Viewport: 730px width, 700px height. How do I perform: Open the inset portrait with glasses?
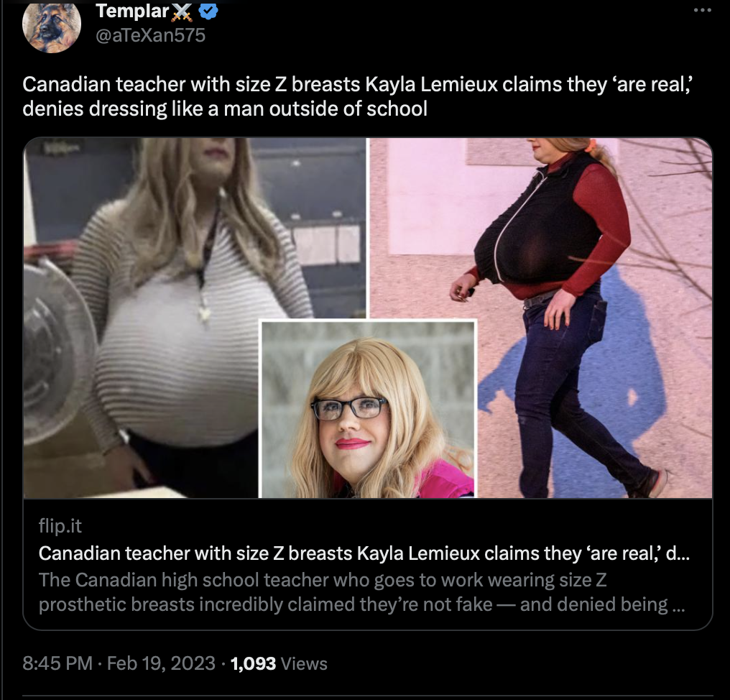[x=369, y=410]
